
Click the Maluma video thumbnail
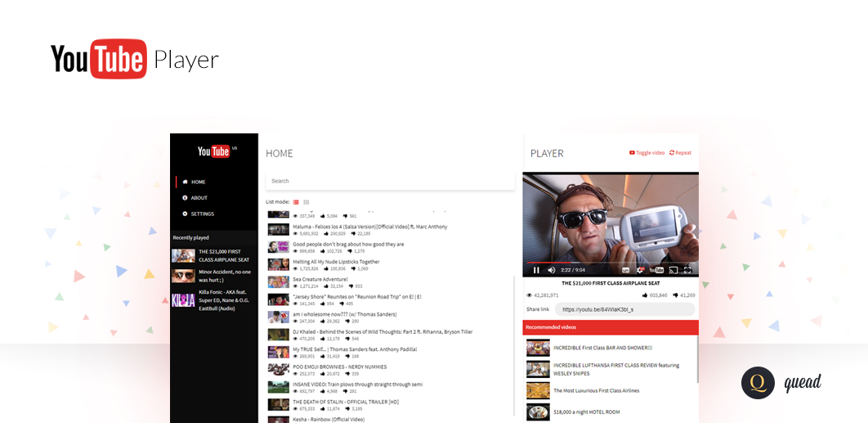pyautogui.click(x=279, y=230)
